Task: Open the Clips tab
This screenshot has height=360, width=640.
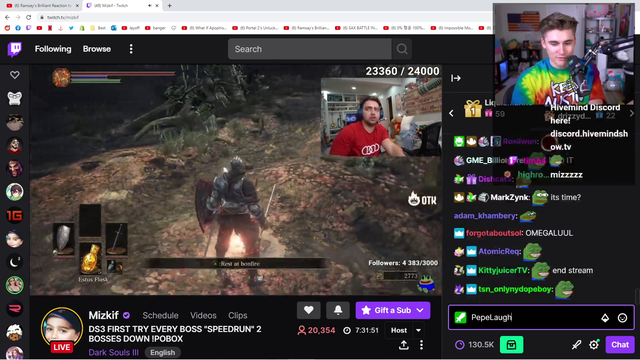Action: tap(238, 316)
